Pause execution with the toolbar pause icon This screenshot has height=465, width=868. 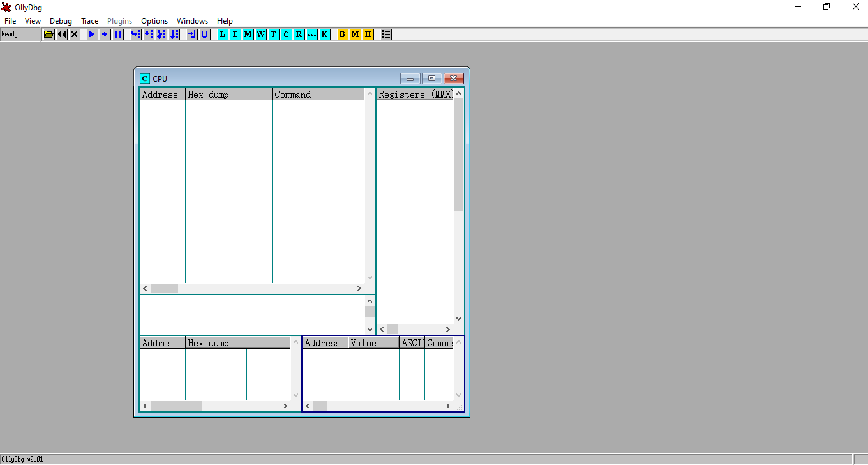click(x=118, y=34)
